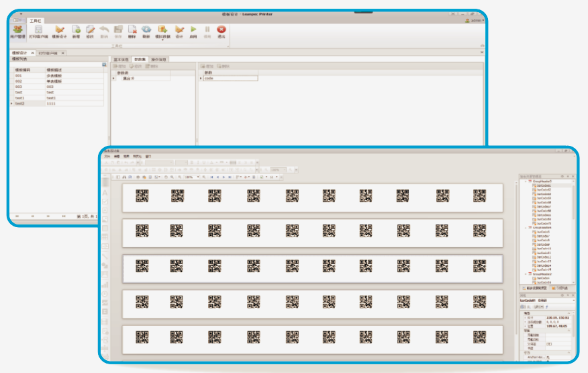588x373 pixels.
Task: Select the Label 'A' tool in designer toolbox
Action: [x=105, y=193]
